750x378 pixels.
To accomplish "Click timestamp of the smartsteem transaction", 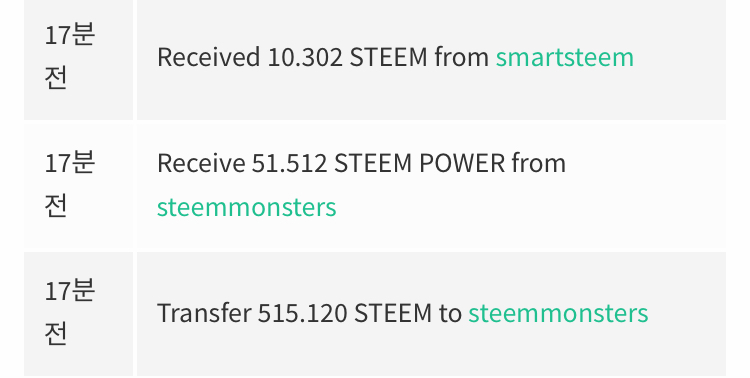I will point(69,56).
